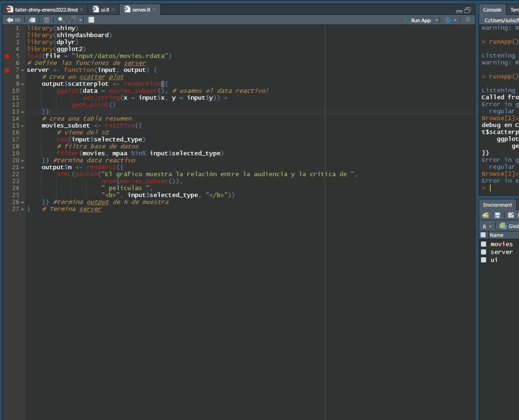Go forward to next source location
Viewport: 519px width, 420px height.
point(18,20)
